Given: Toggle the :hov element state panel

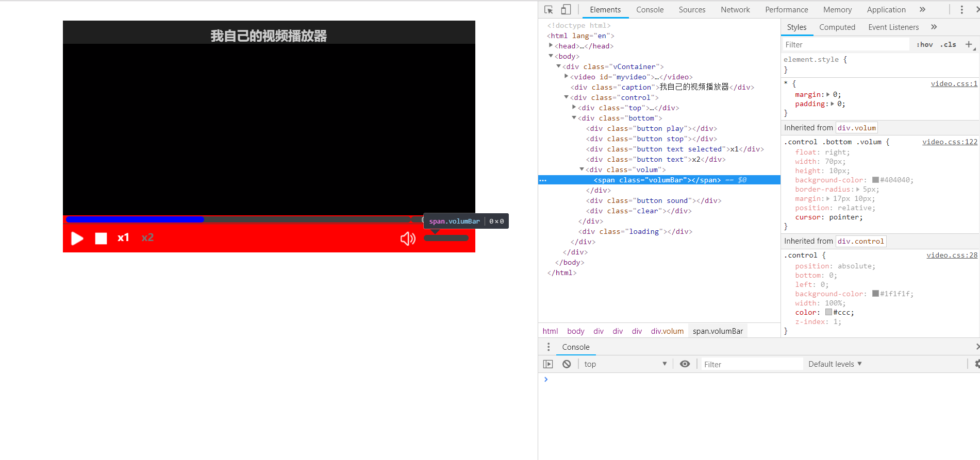Looking at the screenshot, I should tap(924, 45).
